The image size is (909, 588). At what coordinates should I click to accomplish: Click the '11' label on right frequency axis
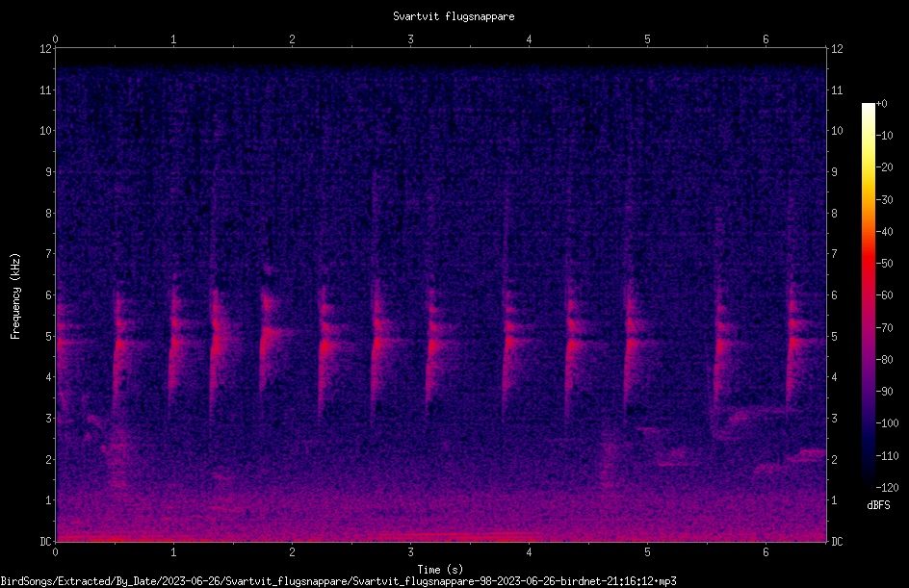pyautogui.click(x=837, y=89)
